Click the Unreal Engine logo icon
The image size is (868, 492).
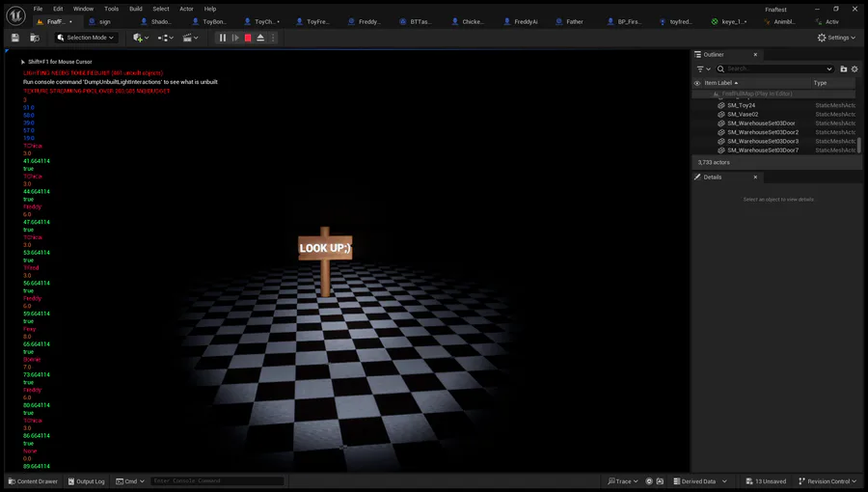pyautogui.click(x=15, y=15)
